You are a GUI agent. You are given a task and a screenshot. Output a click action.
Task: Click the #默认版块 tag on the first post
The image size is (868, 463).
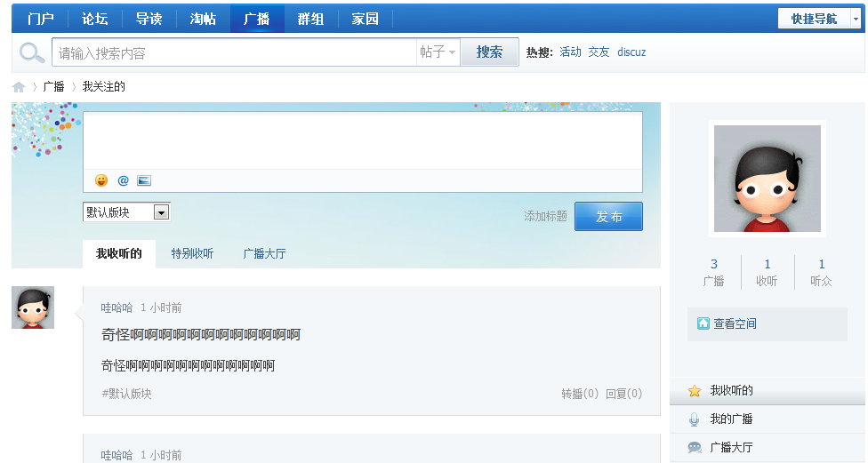tap(127, 394)
